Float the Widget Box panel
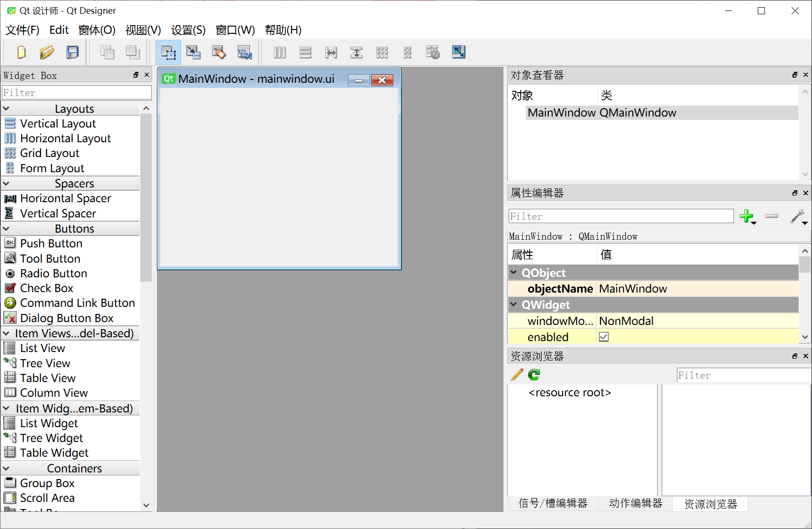 (136, 75)
